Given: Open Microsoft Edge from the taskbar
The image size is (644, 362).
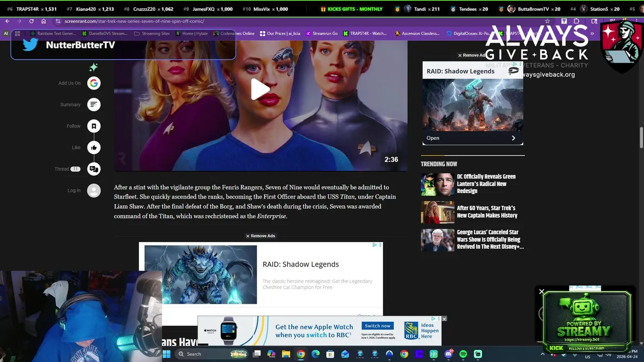Looking at the screenshot, I should click(x=315, y=354).
